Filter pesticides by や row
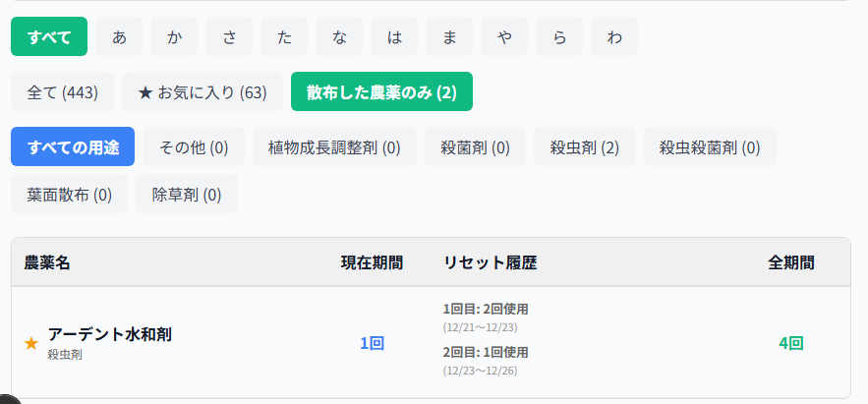Image resolution: width=868 pixels, height=404 pixels. coord(505,37)
